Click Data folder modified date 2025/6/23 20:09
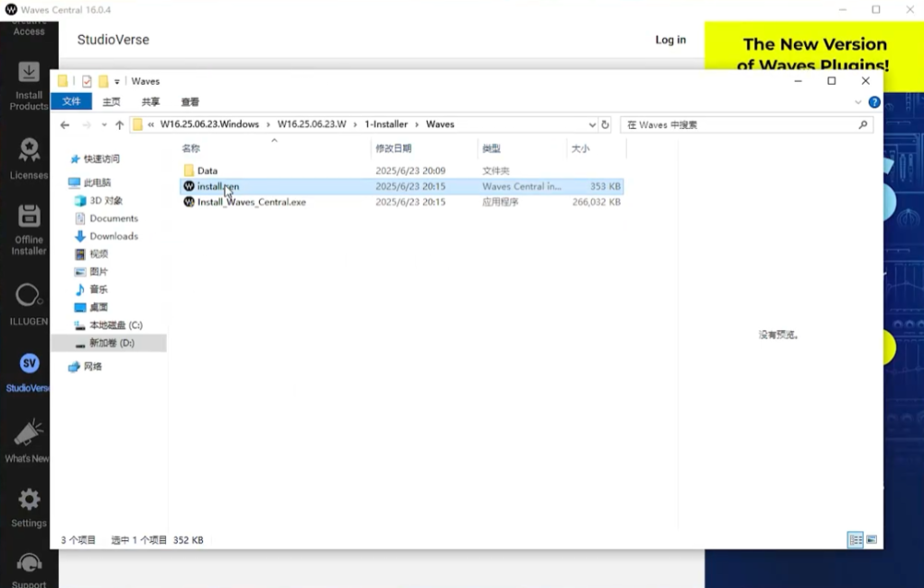The width and height of the screenshot is (924, 588). click(411, 170)
